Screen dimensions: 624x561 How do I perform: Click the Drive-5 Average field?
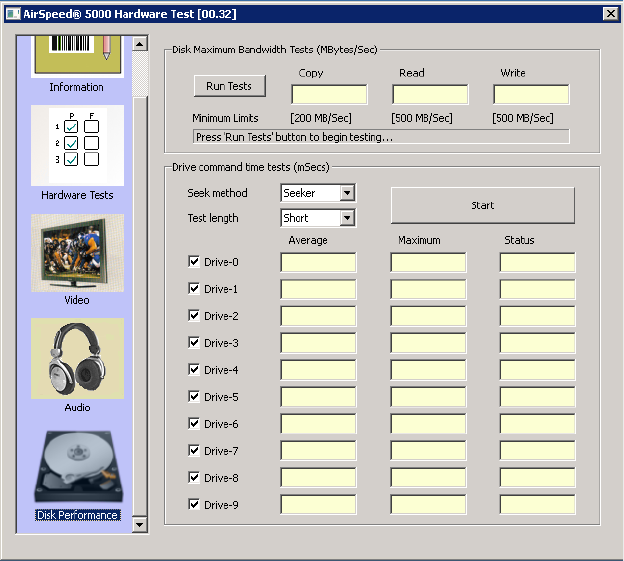pos(318,397)
